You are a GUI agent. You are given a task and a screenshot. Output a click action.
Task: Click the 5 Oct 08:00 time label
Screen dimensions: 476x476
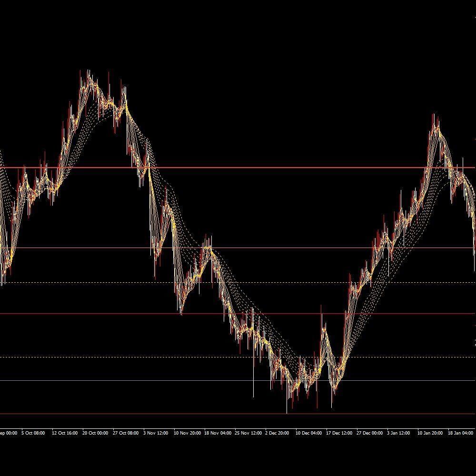pyautogui.click(x=33, y=433)
